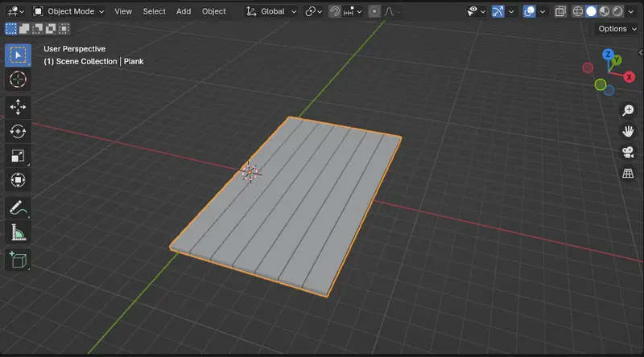
Task: Toggle proportional editing
Action: pyautogui.click(x=375, y=12)
